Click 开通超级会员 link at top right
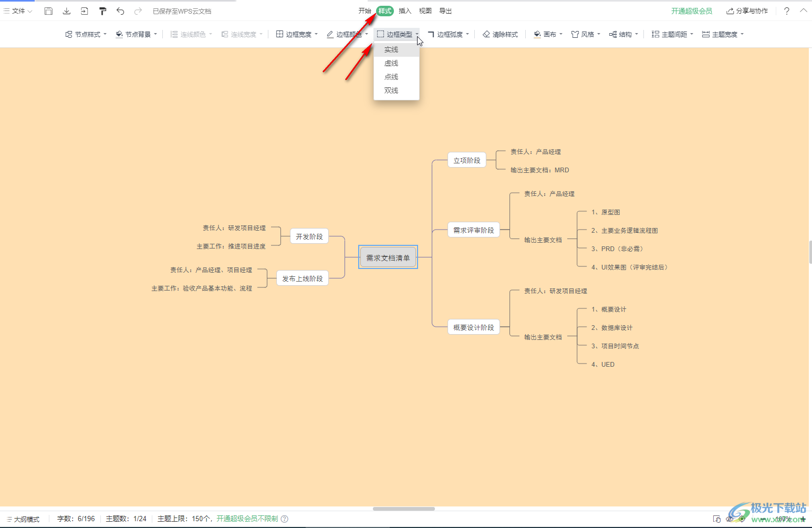 pyautogui.click(x=692, y=11)
